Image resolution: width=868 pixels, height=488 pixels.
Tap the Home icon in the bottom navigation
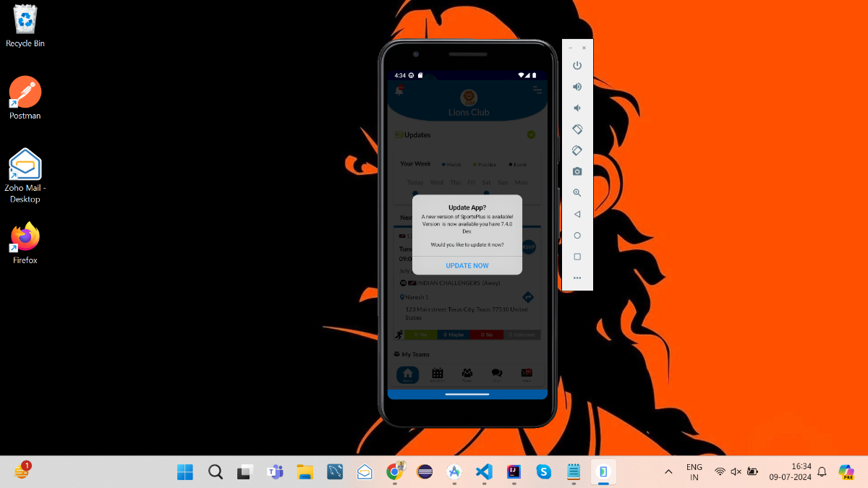(407, 374)
